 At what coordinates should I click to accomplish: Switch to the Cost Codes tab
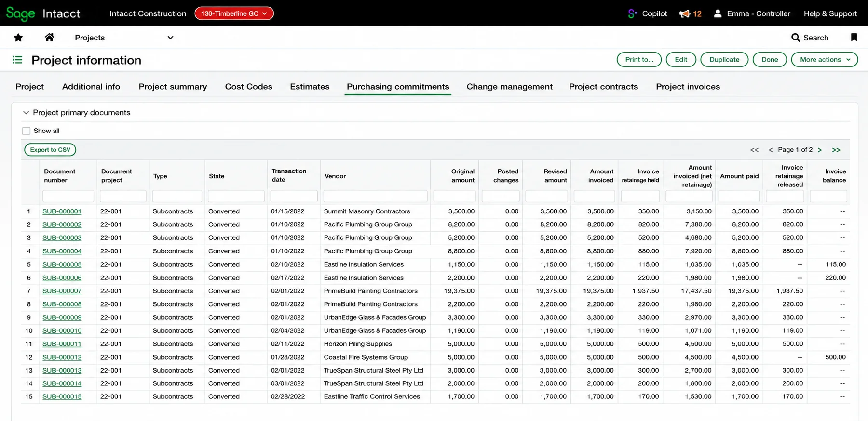pos(248,87)
